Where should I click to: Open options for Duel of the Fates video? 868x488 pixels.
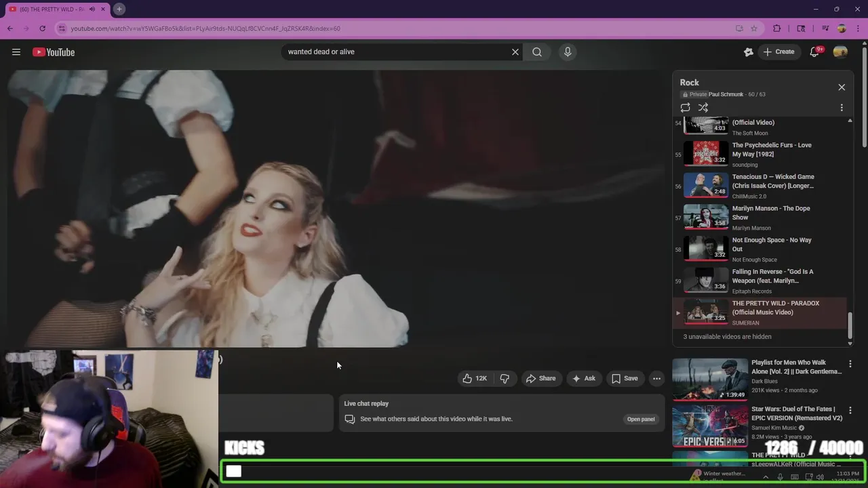(850, 411)
